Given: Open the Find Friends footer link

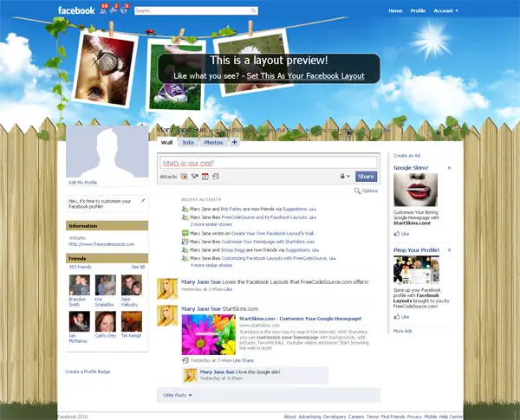Looking at the screenshot, I should [393, 417].
